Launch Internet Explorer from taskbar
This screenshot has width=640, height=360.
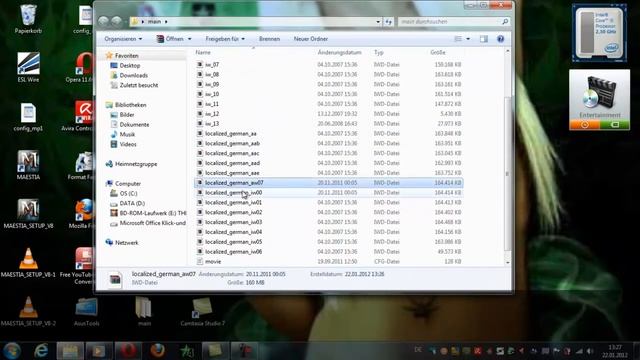[x=41, y=351]
